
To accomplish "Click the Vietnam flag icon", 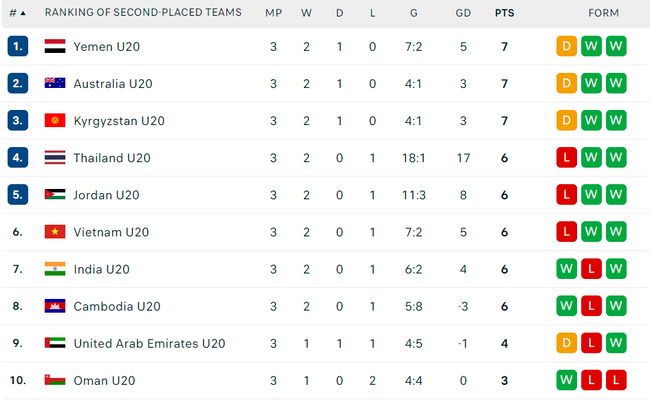I will pyautogui.click(x=55, y=232).
